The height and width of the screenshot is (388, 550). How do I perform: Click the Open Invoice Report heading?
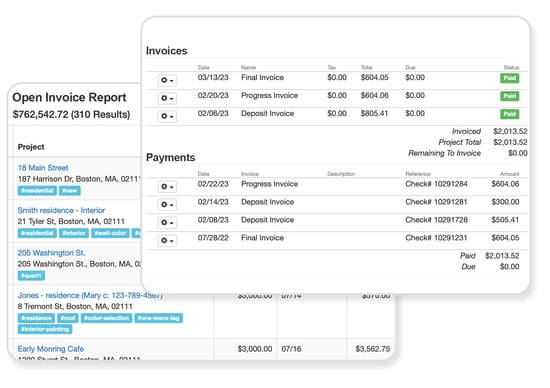(69, 98)
